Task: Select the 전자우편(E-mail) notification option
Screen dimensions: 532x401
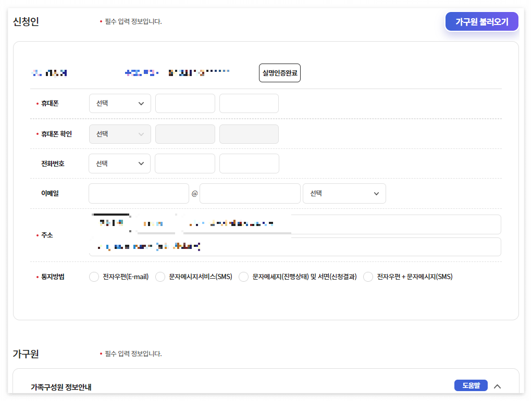Action: coord(94,277)
